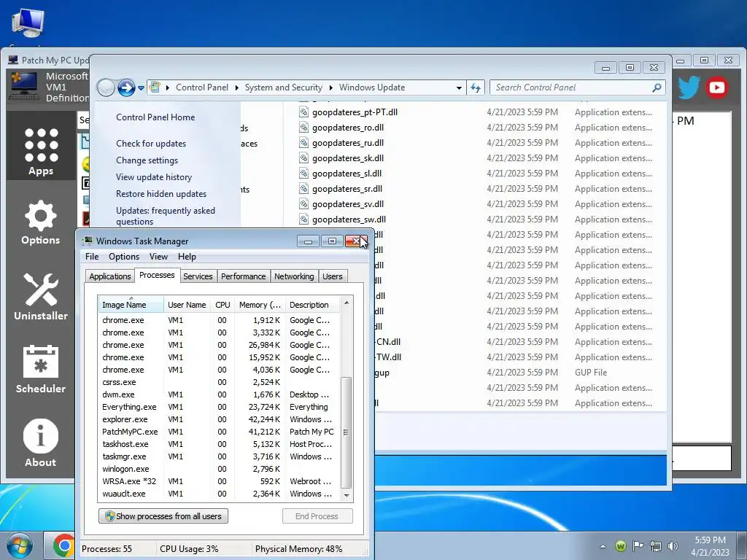747x560 pixels.
Task: Click View update history link
Action: tap(154, 176)
